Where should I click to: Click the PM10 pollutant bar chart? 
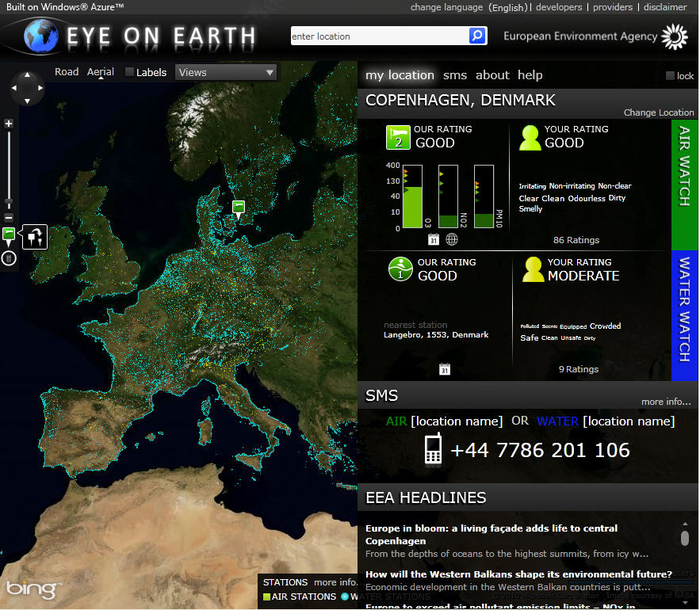coord(484,196)
